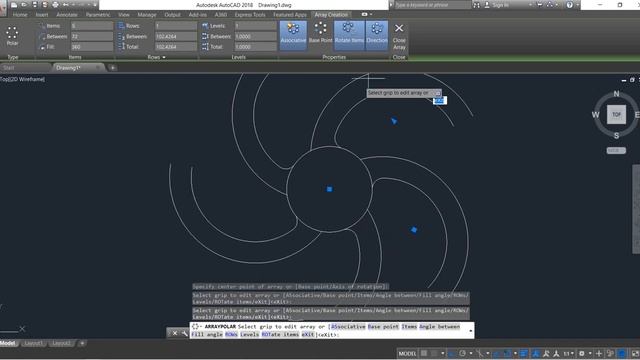Open the Manage ribbon tab
The image size is (640, 360).
click(x=147, y=15)
